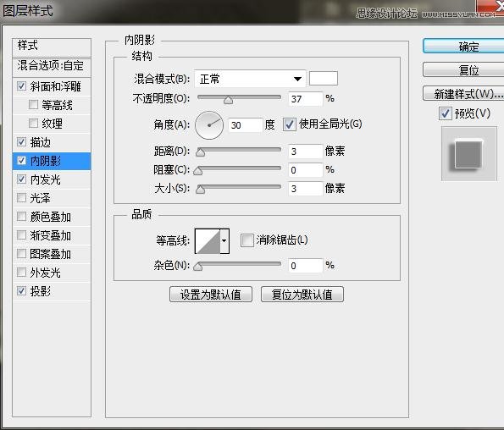504x430 pixels.
Task: Click the style preview thumbnail
Action: click(x=469, y=153)
